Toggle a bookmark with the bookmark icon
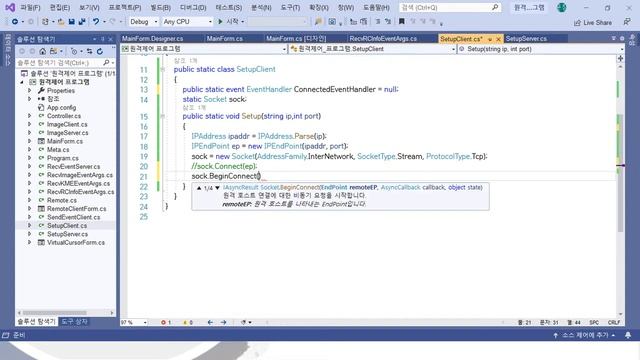This screenshot has height=360, width=640. (402, 22)
